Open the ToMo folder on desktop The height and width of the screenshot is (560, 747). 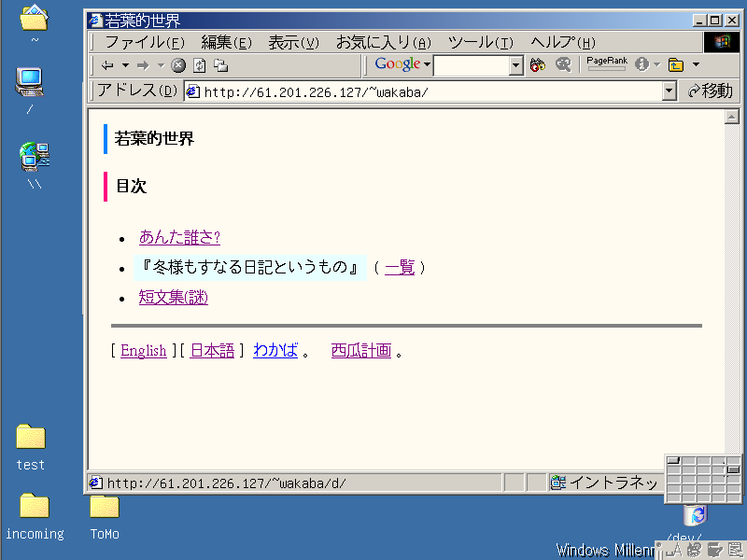(104, 507)
